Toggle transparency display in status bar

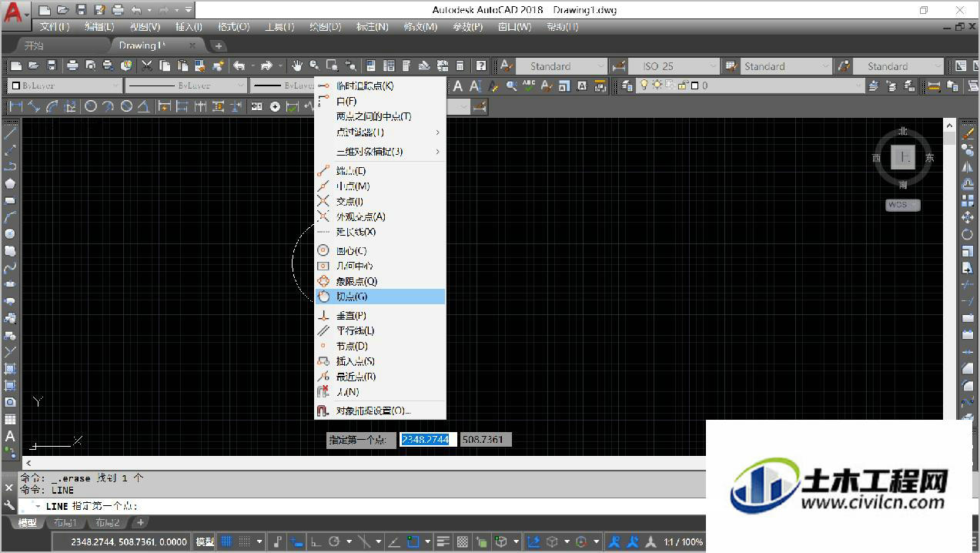point(463,541)
